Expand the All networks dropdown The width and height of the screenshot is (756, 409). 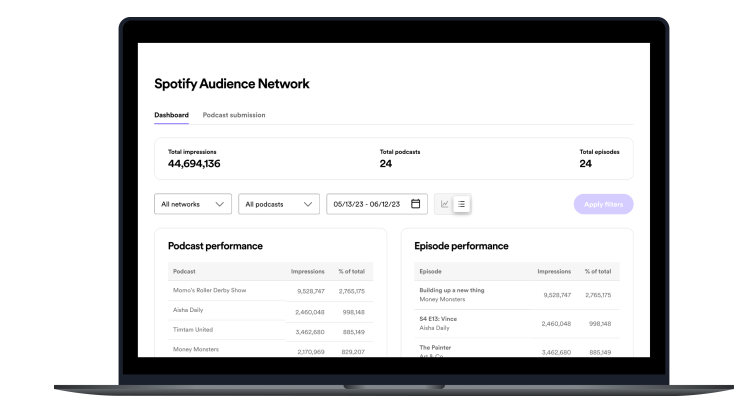click(193, 204)
